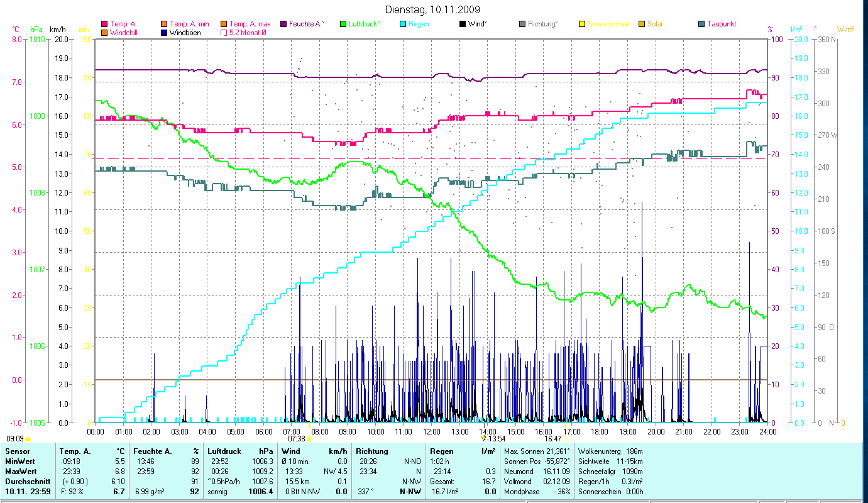This screenshot has width=868, height=503.
Task: Click the '5.2 Monat-Ø' legend label
Action: pyautogui.click(x=248, y=32)
